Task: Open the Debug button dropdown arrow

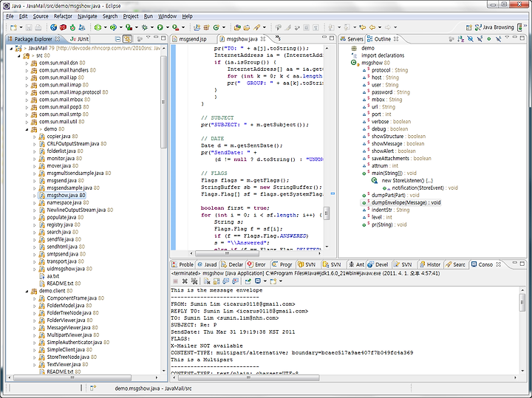Action: pos(152,27)
